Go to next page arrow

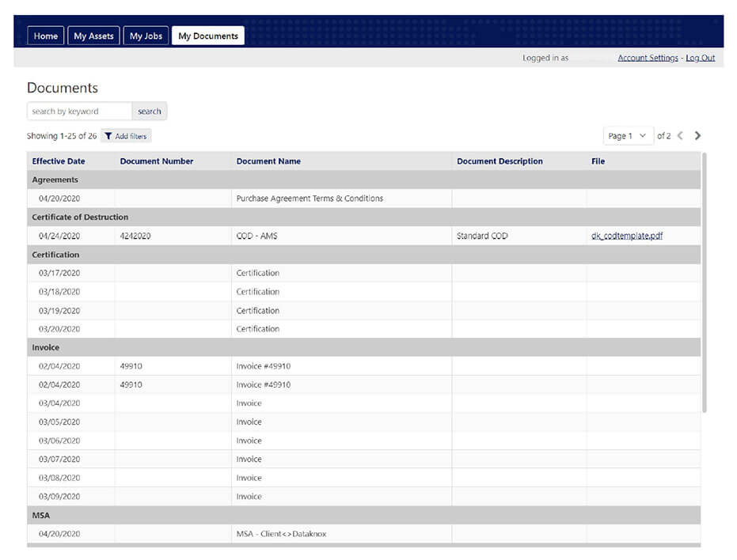point(697,136)
